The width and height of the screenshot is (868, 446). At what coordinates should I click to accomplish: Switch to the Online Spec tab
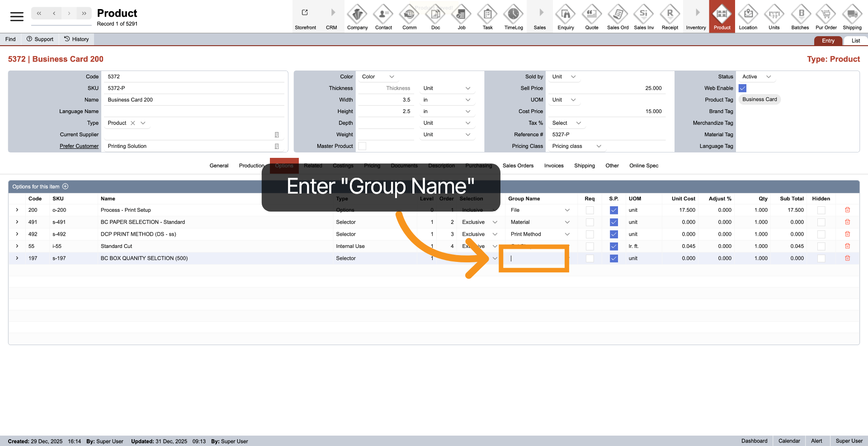click(x=643, y=166)
